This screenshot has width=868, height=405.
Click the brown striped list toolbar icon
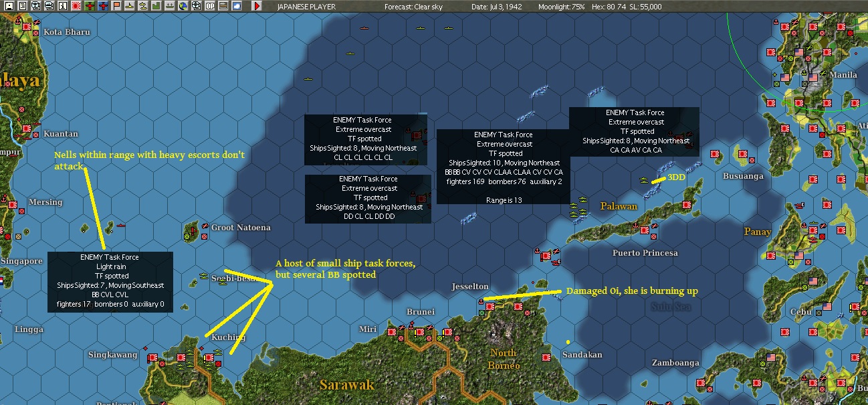(223, 6)
